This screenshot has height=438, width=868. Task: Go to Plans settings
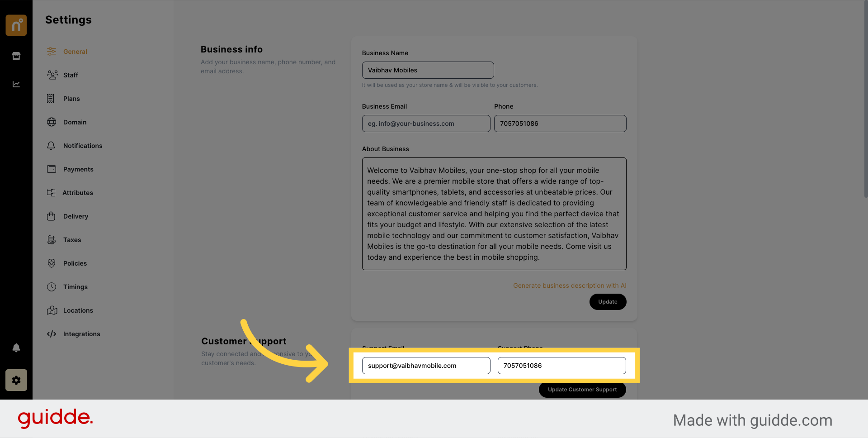pos(71,99)
